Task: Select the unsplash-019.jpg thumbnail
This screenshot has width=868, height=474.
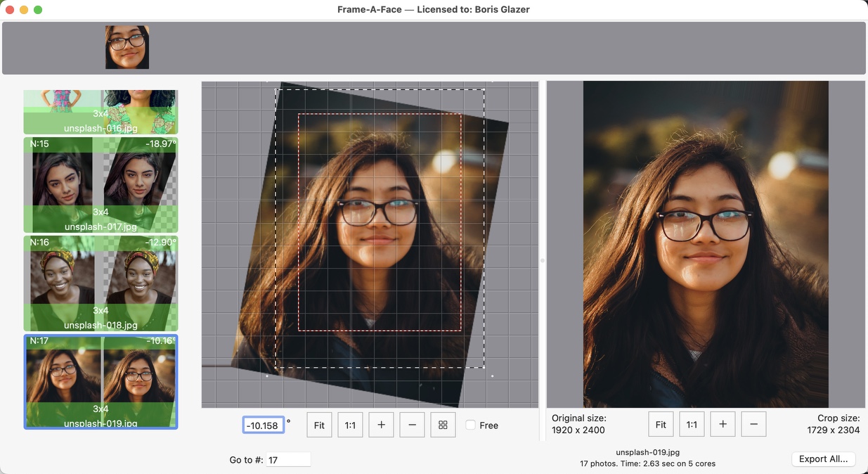Action: [x=100, y=381]
